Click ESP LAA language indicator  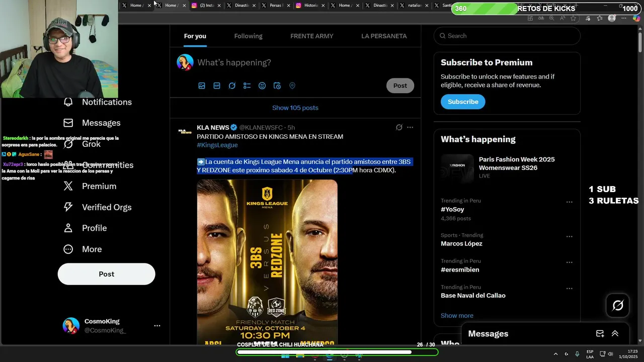coord(590,354)
